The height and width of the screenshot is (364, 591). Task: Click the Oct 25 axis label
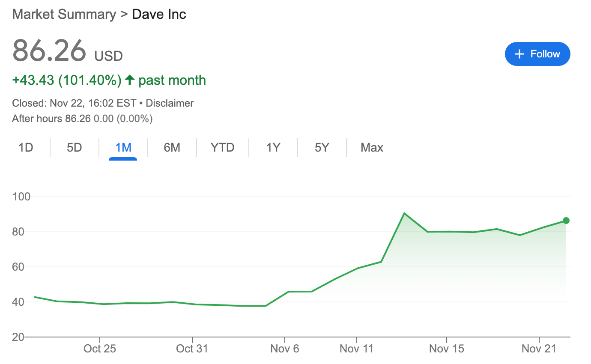coord(100,349)
